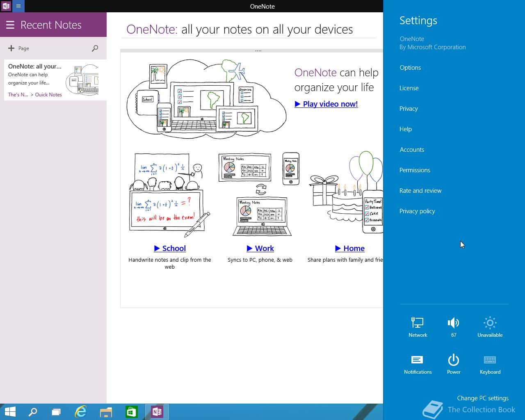Click the search magnifier in notes pane
The width and height of the screenshot is (525, 420).
pos(95,48)
